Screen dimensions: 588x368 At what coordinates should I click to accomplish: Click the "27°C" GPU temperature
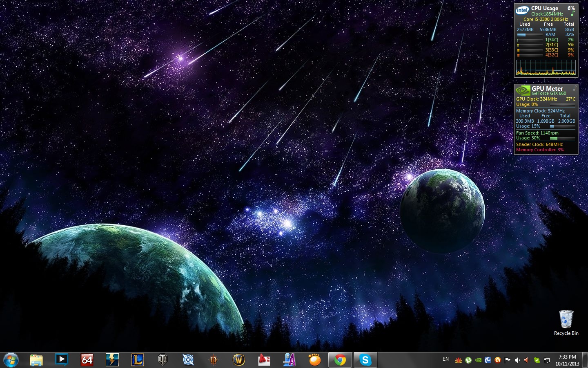(x=571, y=99)
